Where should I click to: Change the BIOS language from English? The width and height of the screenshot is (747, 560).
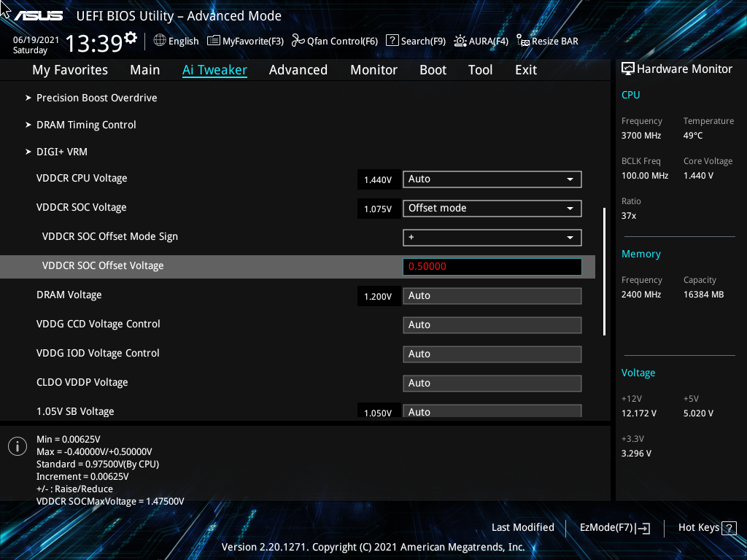[x=176, y=41]
